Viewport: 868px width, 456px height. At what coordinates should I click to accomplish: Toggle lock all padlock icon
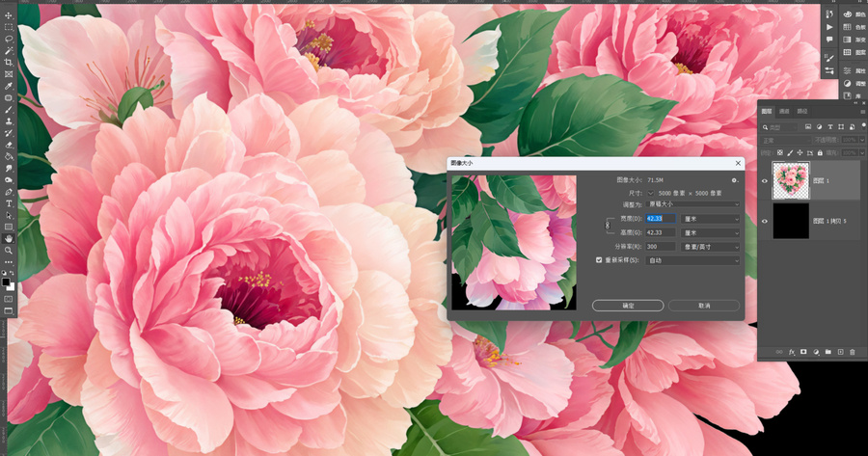click(820, 152)
